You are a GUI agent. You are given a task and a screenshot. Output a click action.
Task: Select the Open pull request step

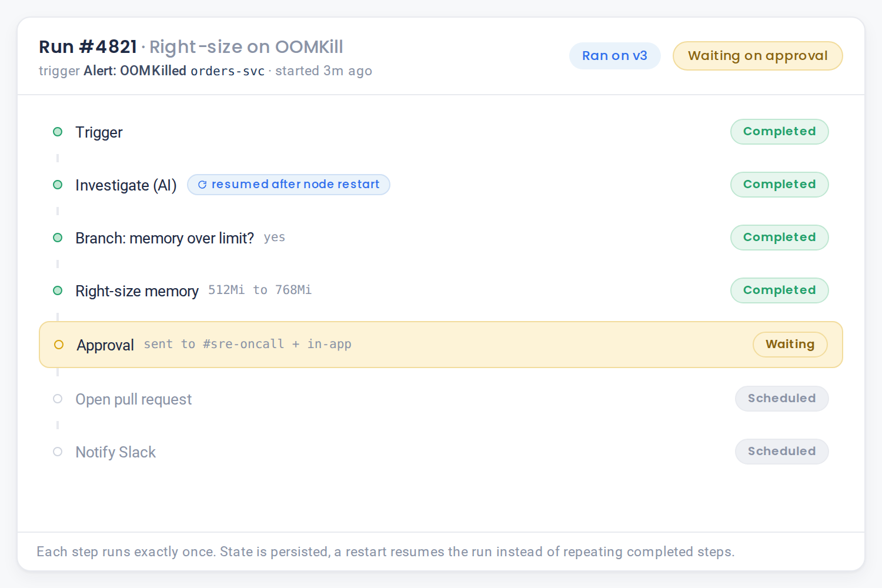133,399
